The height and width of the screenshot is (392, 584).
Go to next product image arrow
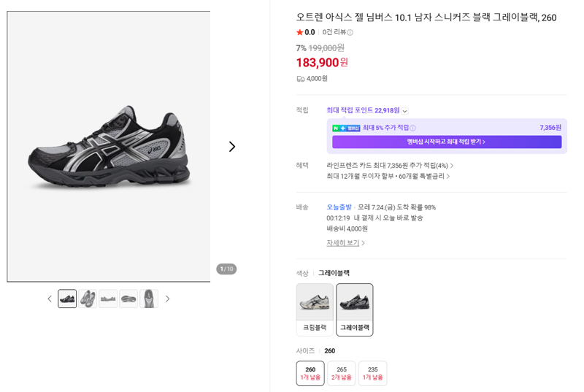pos(232,147)
